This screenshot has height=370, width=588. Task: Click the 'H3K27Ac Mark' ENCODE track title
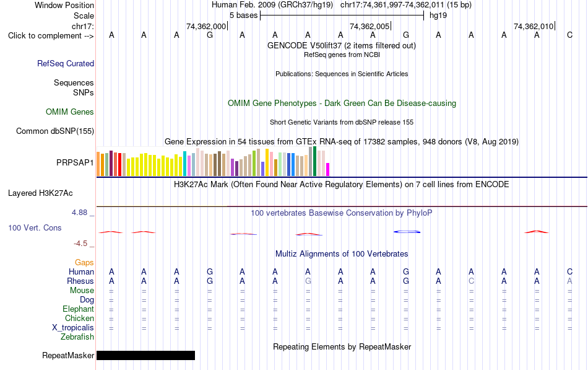(342, 185)
